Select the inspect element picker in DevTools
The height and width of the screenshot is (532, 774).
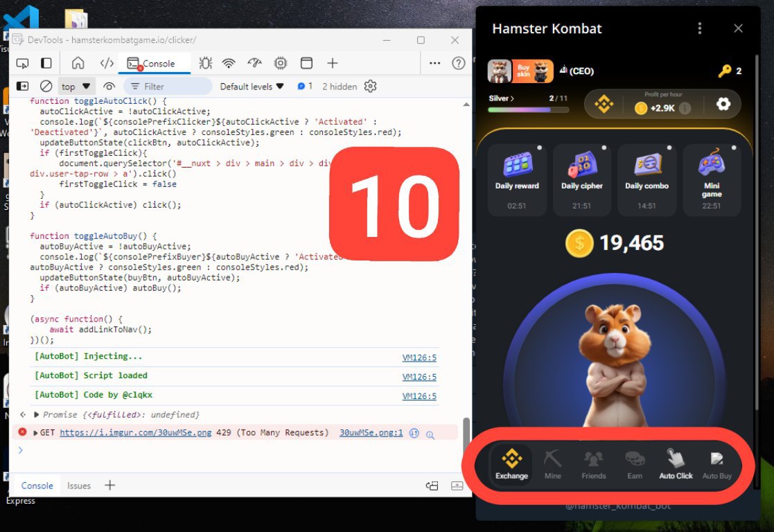[x=23, y=63]
